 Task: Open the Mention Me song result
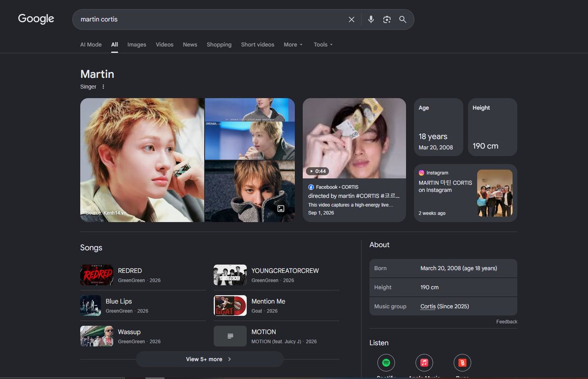[276, 306]
